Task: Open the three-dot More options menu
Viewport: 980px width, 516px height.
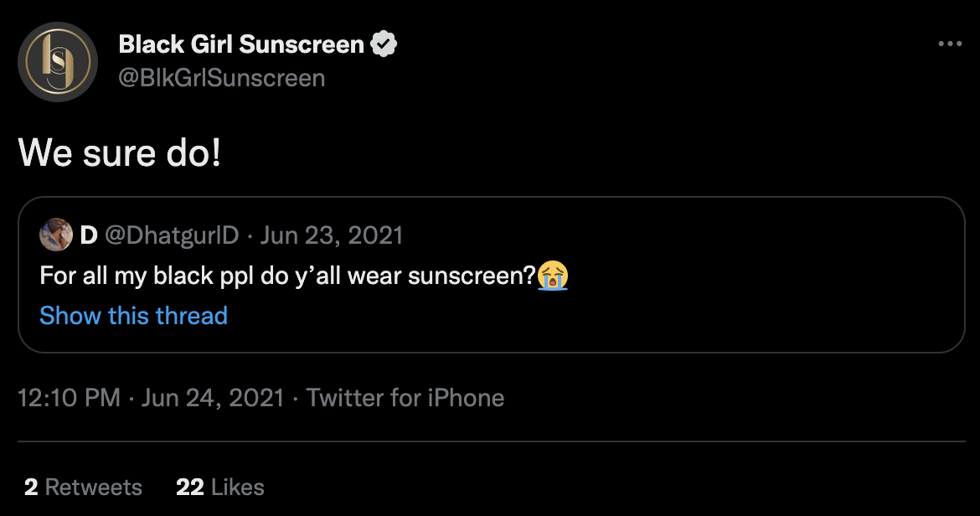Action: 950,44
